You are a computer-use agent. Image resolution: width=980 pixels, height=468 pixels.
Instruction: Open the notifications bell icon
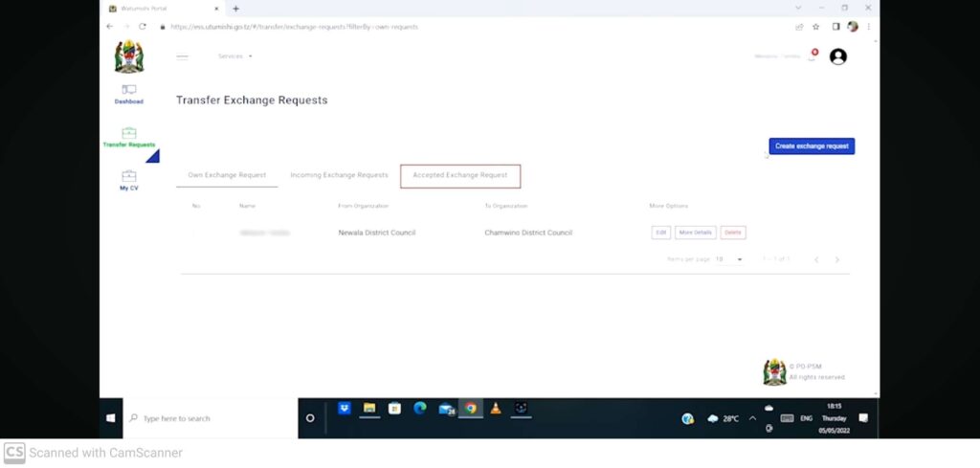tap(812, 57)
